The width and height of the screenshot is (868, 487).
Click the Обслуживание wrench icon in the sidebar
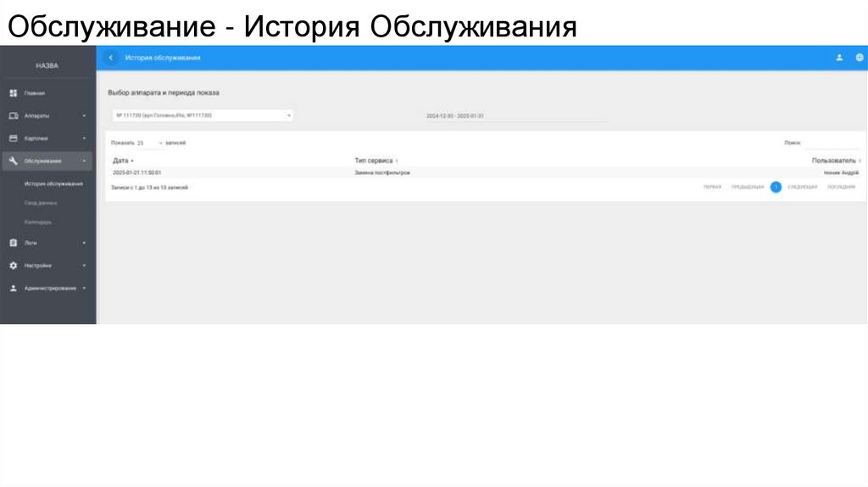click(x=14, y=161)
